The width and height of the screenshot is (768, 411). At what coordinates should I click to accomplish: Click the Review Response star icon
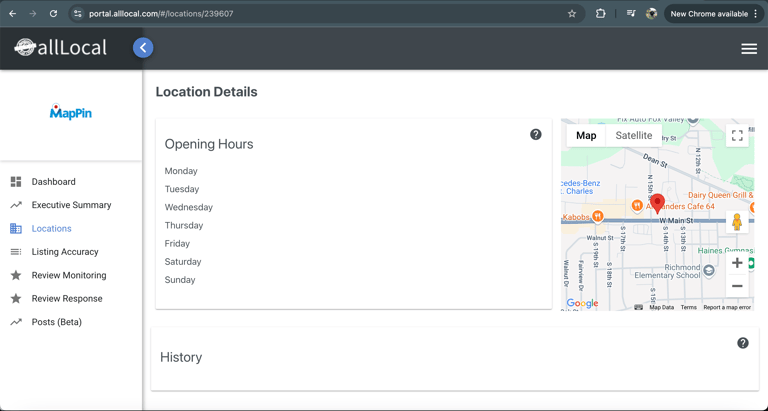(x=16, y=298)
